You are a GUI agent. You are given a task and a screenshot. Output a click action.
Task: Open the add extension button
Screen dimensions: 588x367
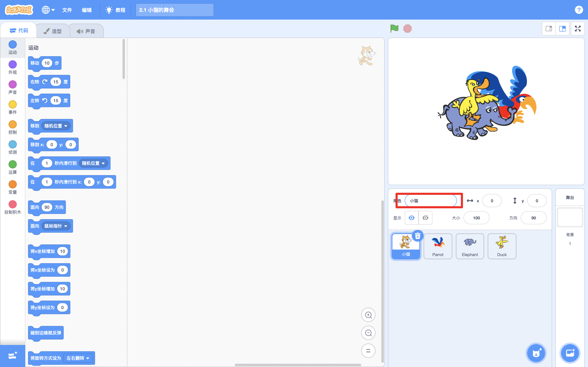point(13,356)
